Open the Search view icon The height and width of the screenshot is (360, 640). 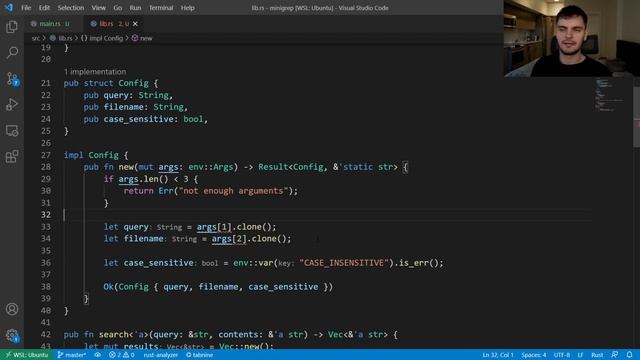[12, 53]
